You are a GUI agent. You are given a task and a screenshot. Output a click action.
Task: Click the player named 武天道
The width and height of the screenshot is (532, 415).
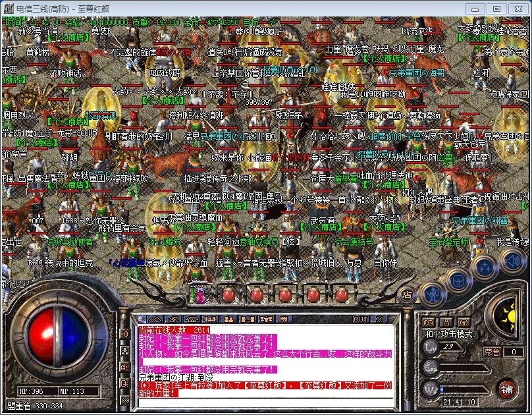[323, 221]
